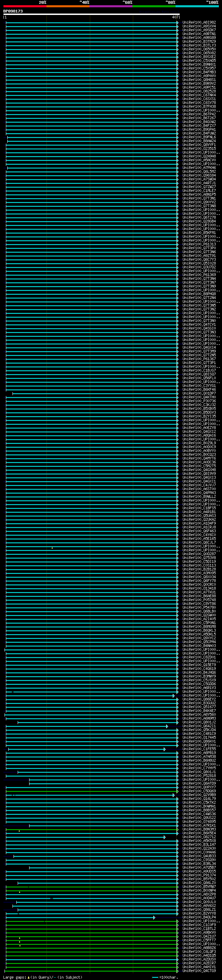The height and width of the screenshot is (980, 222).
Task: Select hit UniRef100_C5DQ69
Action: 199,791
